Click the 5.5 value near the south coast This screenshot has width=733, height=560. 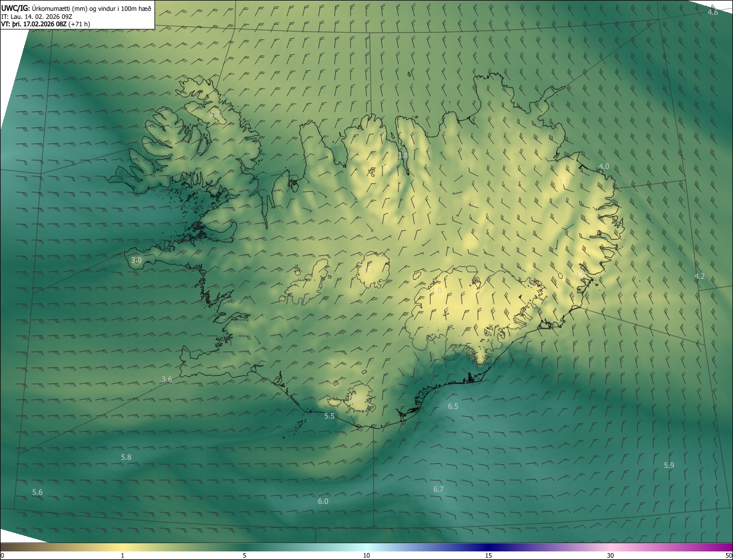(x=329, y=416)
